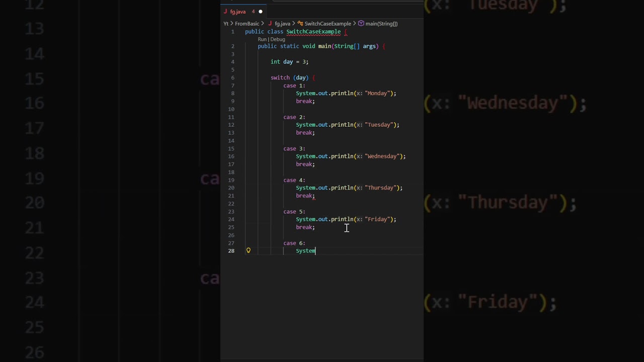This screenshot has height=362, width=644.
Task: Click line number 1 in gutter
Action: click(232, 32)
